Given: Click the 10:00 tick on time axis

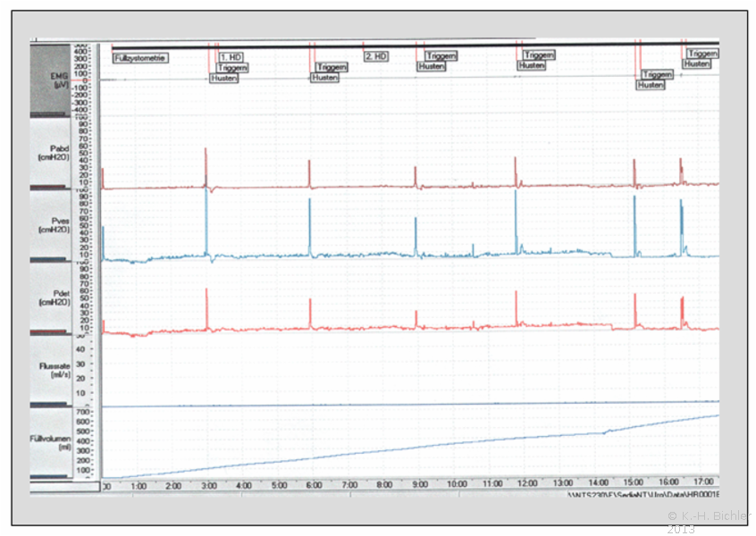Looking at the screenshot, I should click(456, 485).
